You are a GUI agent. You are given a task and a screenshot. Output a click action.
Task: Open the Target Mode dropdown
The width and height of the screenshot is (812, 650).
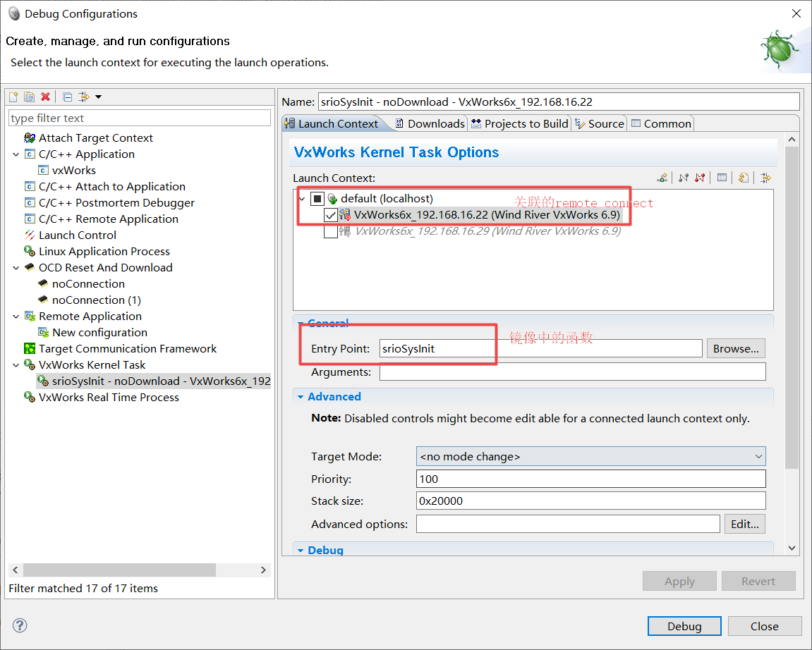coord(757,456)
